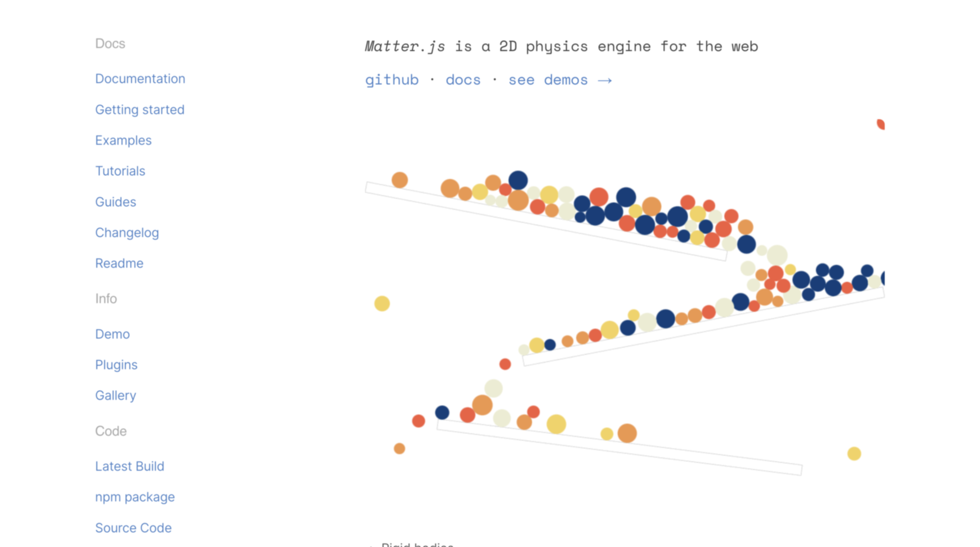Viewport: 980px width, 547px height.
Task: Open the Plugins page
Action: click(116, 365)
